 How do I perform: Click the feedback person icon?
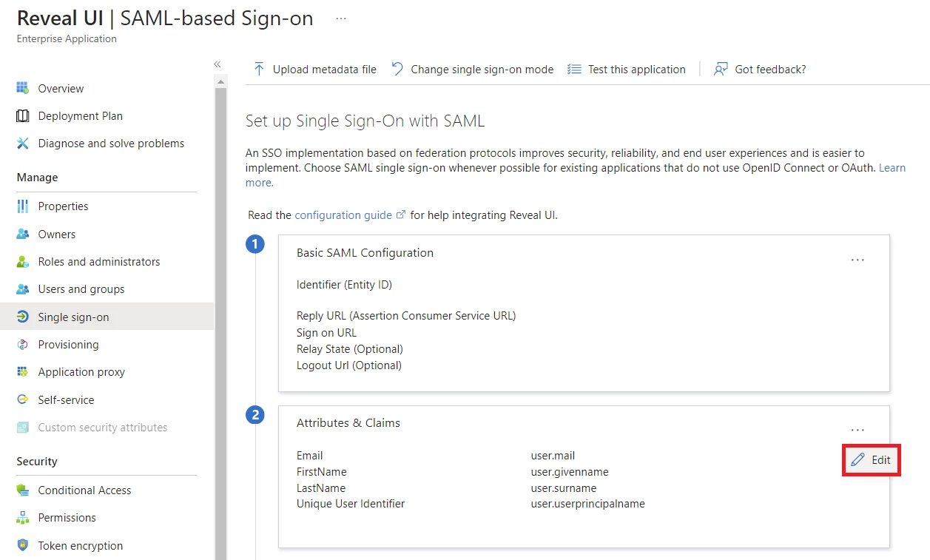tap(721, 69)
